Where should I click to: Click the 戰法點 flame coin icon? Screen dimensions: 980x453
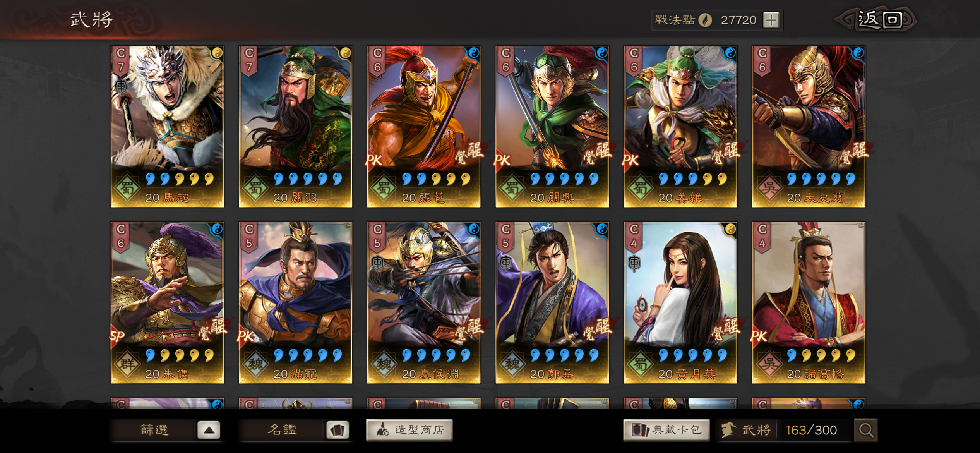[x=705, y=20]
